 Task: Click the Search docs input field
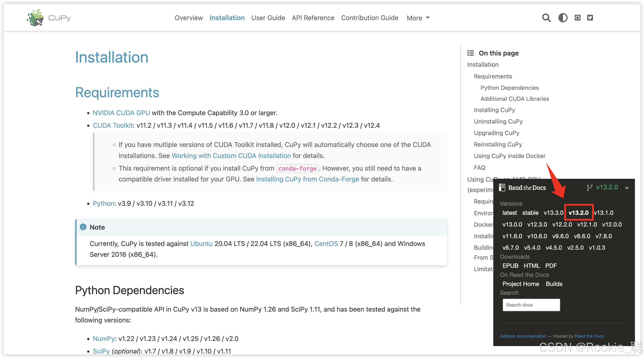click(531, 305)
